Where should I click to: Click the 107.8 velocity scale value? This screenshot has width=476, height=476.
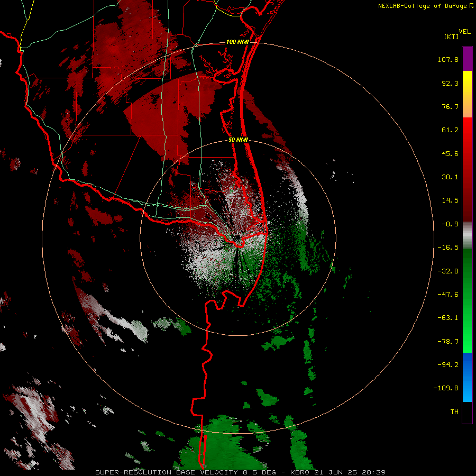(x=448, y=59)
